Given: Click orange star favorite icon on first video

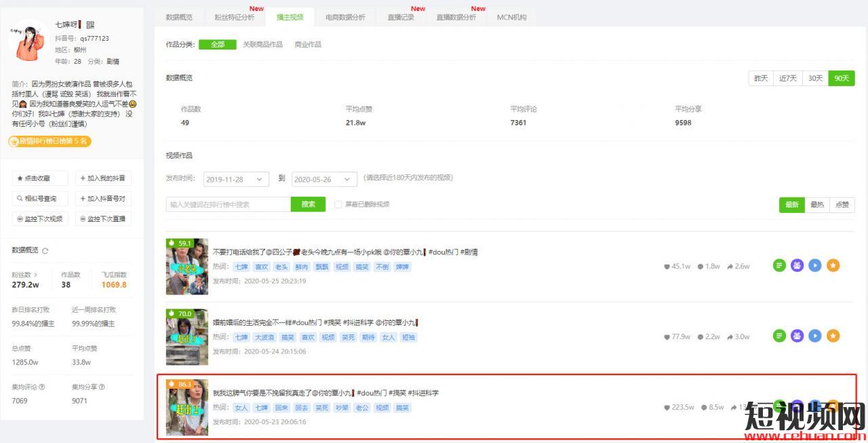Looking at the screenshot, I should click(x=833, y=266).
